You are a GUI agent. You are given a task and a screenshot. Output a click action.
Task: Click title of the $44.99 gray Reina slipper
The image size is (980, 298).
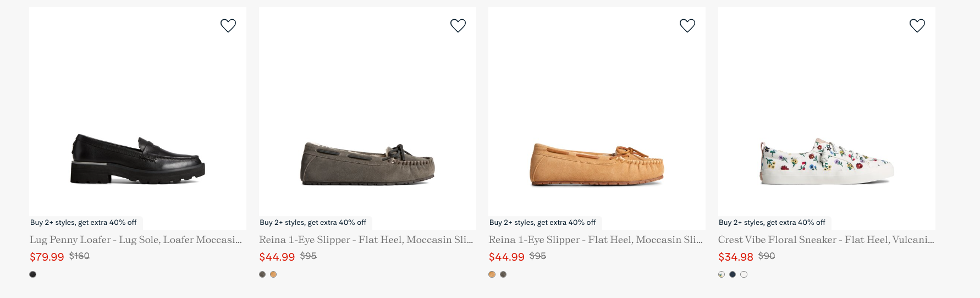point(366,240)
